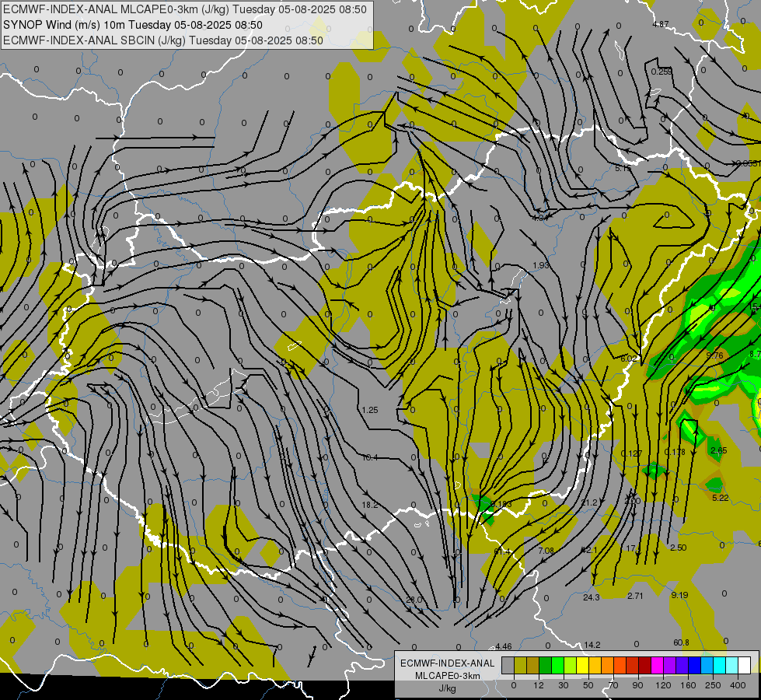Click the legend scale value 70
The height and width of the screenshot is (700, 761).
pyautogui.click(x=613, y=685)
